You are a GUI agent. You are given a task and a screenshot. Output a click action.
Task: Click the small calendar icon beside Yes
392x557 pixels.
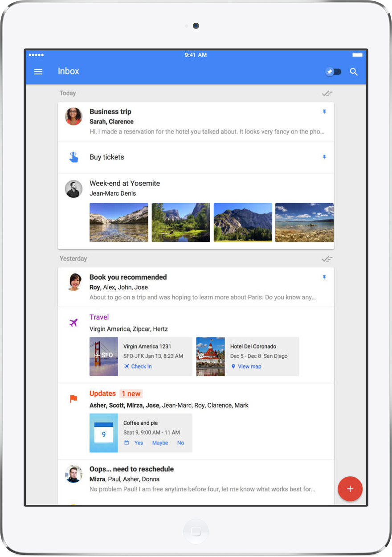[127, 443]
